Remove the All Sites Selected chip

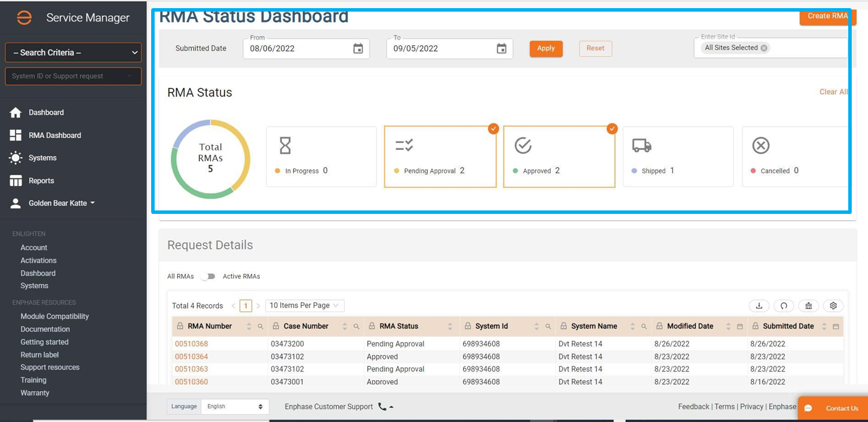coord(764,48)
